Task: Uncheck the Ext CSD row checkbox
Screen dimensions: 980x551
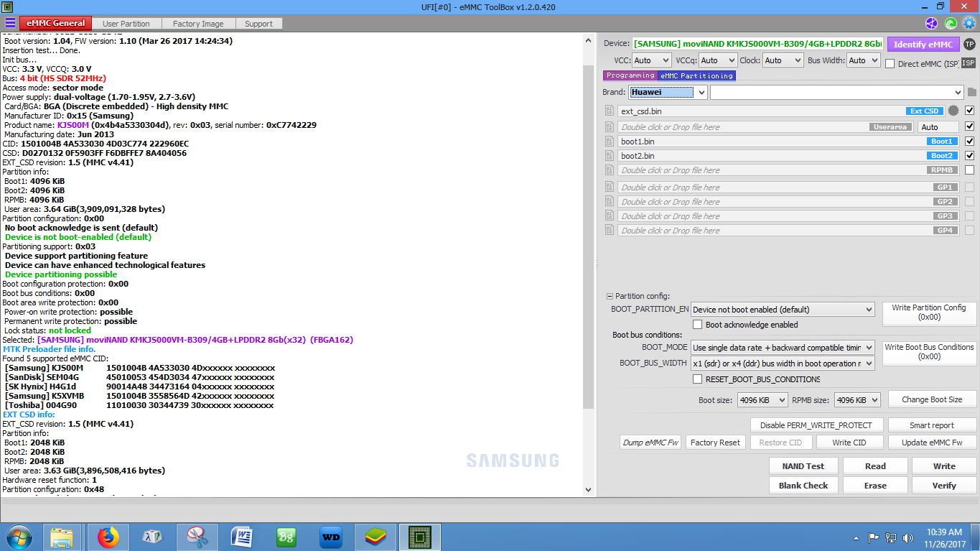Action: [x=970, y=111]
